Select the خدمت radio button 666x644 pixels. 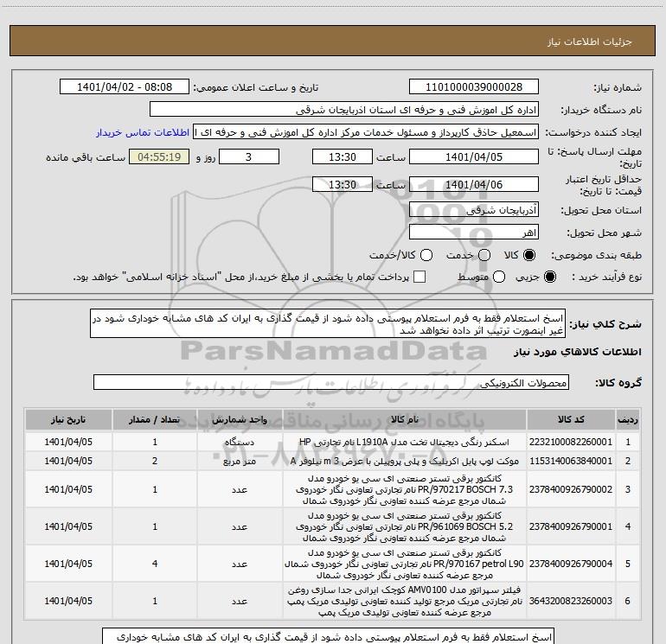click(x=484, y=255)
